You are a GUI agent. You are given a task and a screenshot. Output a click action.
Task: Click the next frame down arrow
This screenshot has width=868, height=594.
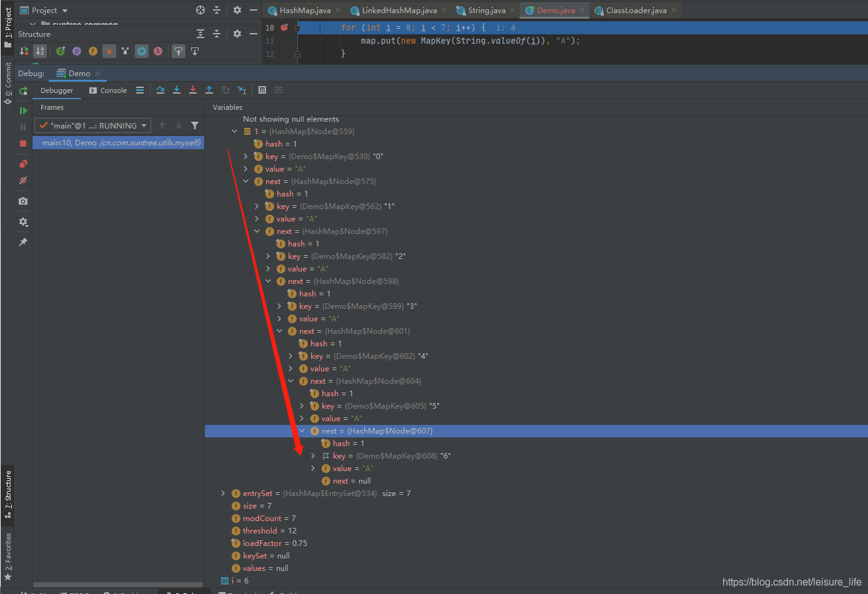coord(179,125)
